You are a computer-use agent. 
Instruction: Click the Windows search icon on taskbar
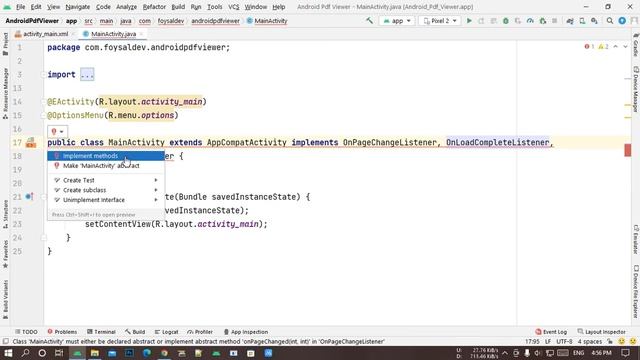point(25,353)
